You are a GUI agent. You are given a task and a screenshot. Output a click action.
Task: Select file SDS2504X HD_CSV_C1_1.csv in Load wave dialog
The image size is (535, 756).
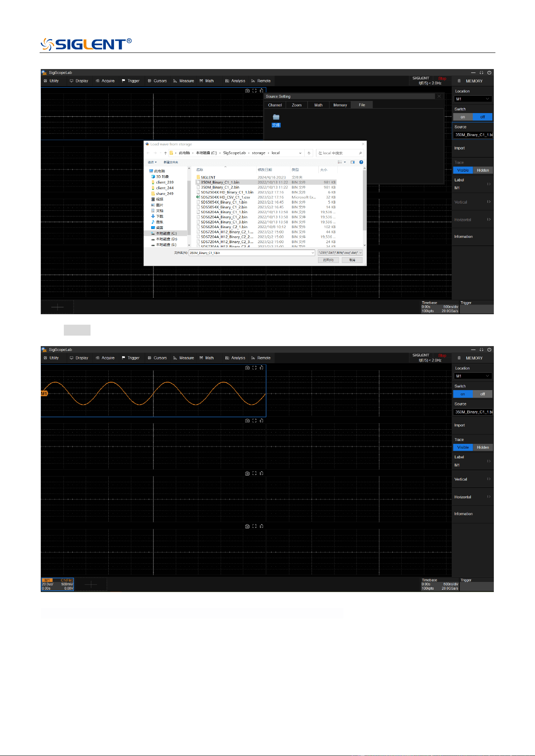click(x=225, y=197)
